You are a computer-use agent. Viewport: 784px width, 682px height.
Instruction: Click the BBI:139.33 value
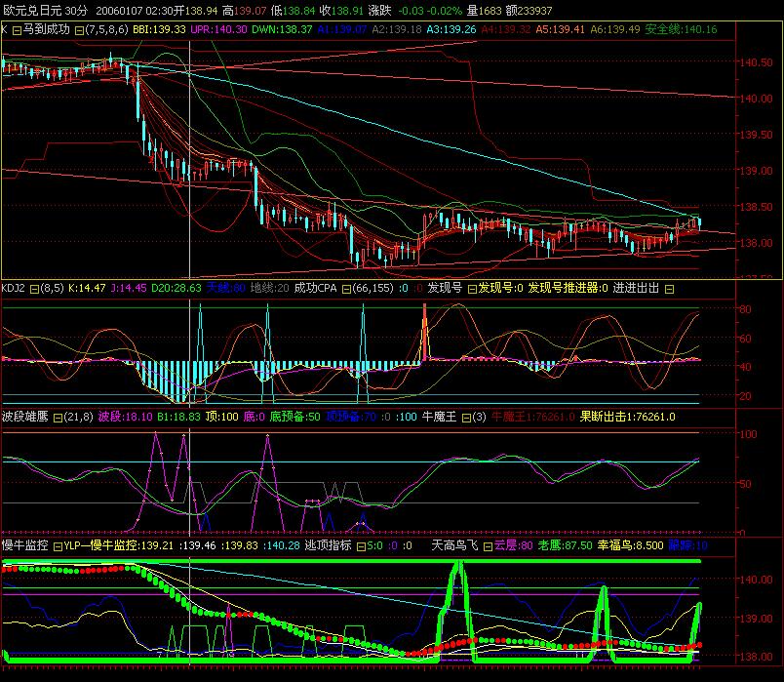click(159, 29)
